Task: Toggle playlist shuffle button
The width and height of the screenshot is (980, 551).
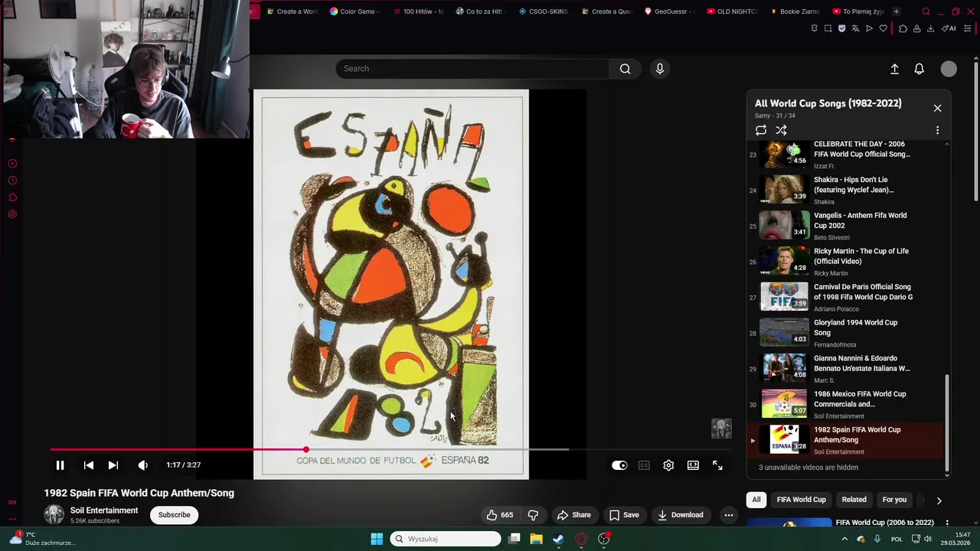Action: tap(781, 130)
